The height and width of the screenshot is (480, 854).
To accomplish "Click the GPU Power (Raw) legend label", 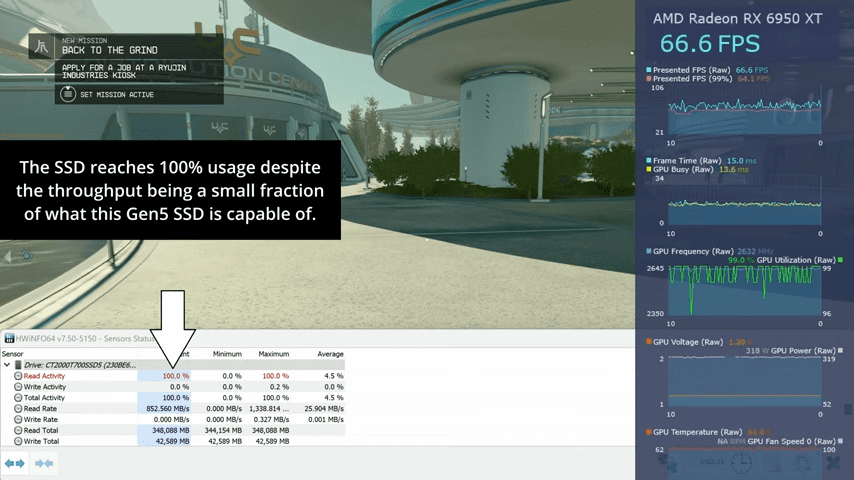I will [803, 351].
